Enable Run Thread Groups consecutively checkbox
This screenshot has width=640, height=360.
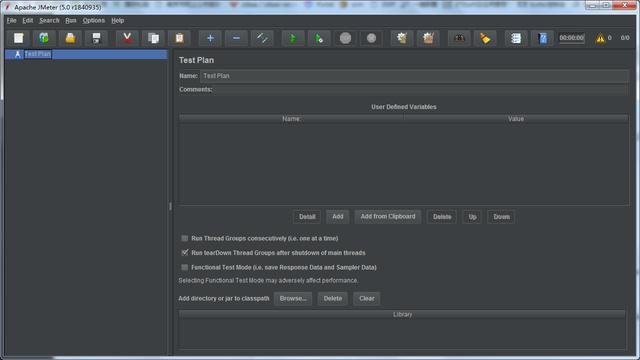click(x=184, y=238)
